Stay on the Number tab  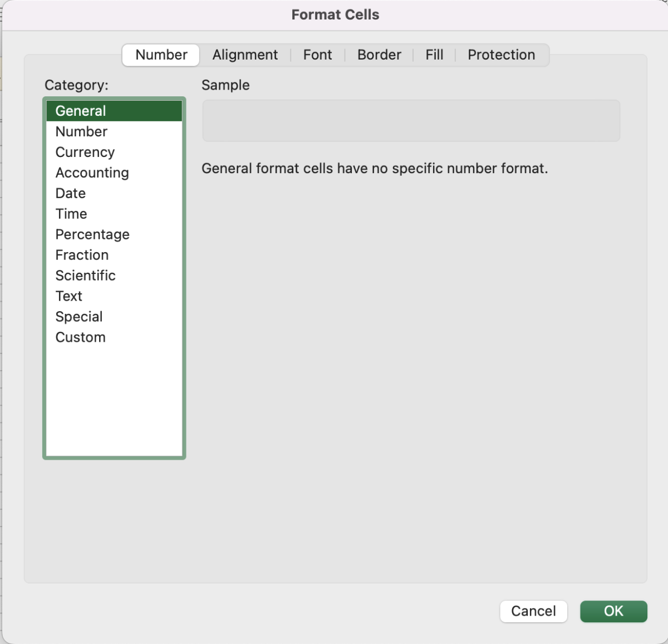click(x=160, y=55)
